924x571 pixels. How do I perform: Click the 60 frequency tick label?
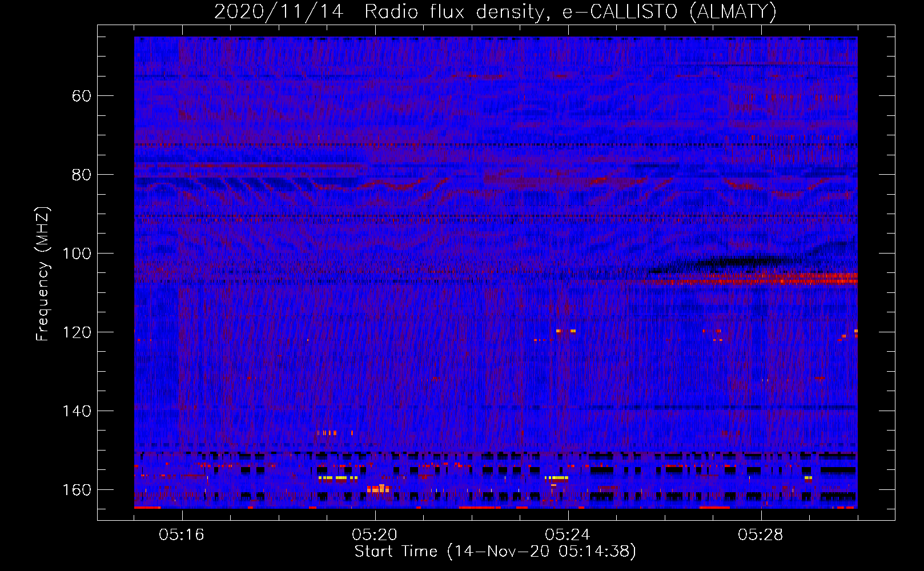(x=82, y=95)
